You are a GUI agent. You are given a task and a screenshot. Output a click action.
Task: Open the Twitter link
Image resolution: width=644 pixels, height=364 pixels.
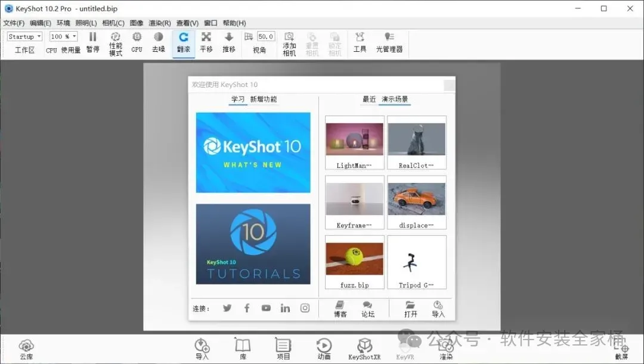tap(227, 308)
